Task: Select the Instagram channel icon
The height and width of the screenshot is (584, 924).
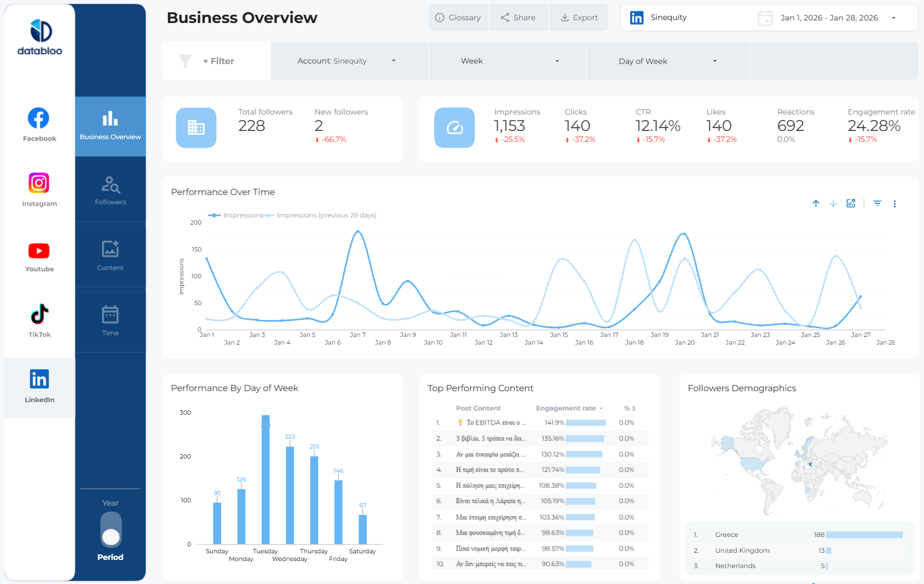Action: pyautogui.click(x=39, y=183)
